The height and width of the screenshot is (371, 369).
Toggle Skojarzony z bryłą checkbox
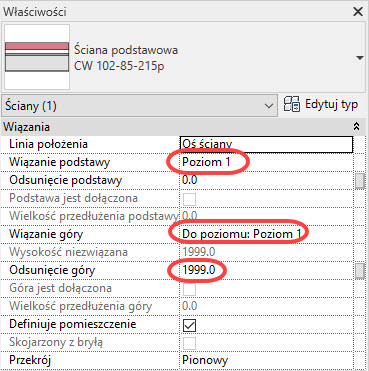tap(189, 344)
